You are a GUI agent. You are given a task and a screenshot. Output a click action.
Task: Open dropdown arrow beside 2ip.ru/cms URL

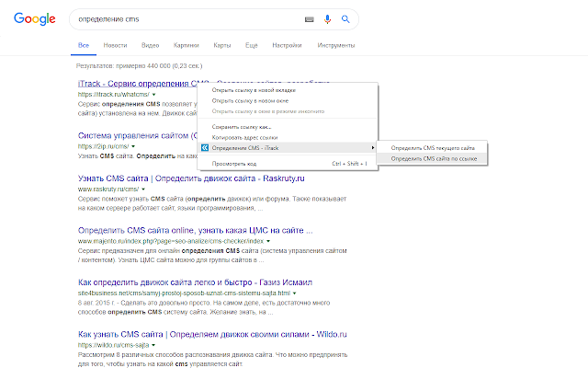(132, 146)
